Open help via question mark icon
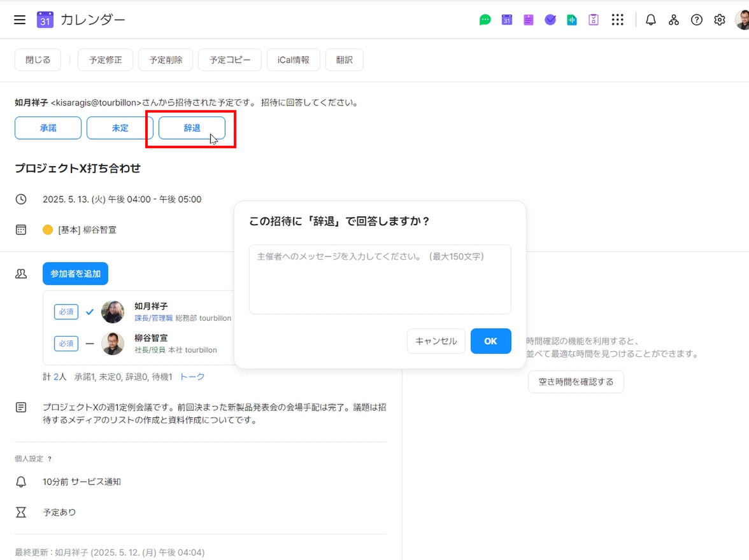This screenshot has width=749, height=560. [697, 20]
